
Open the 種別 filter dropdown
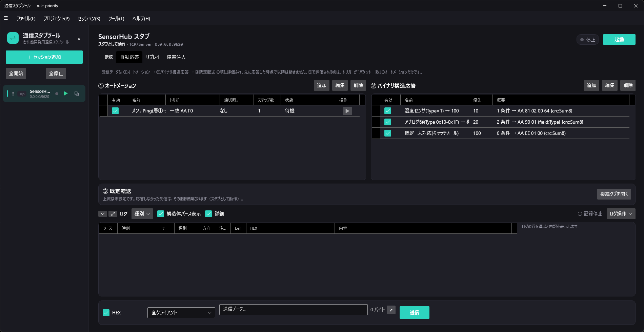pyautogui.click(x=142, y=214)
